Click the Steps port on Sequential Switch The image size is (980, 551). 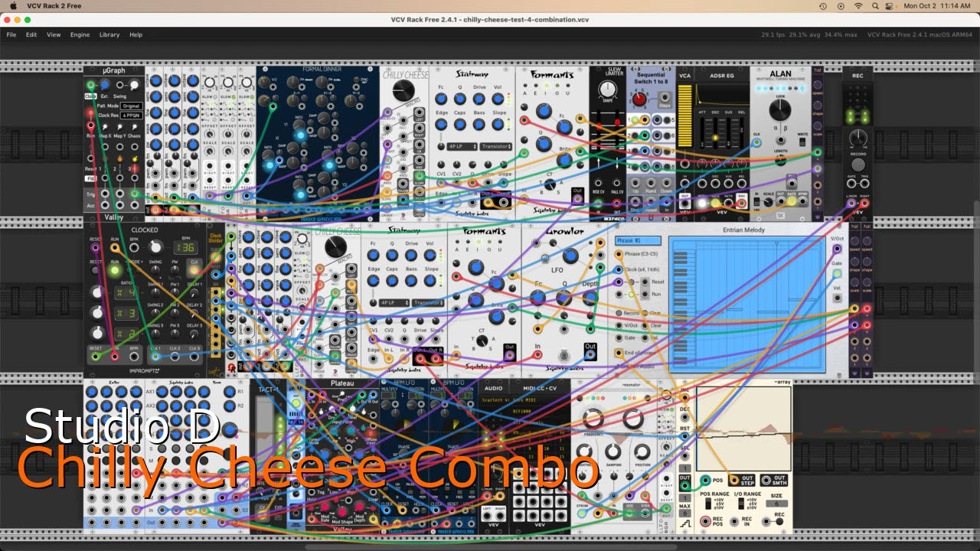(665, 99)
